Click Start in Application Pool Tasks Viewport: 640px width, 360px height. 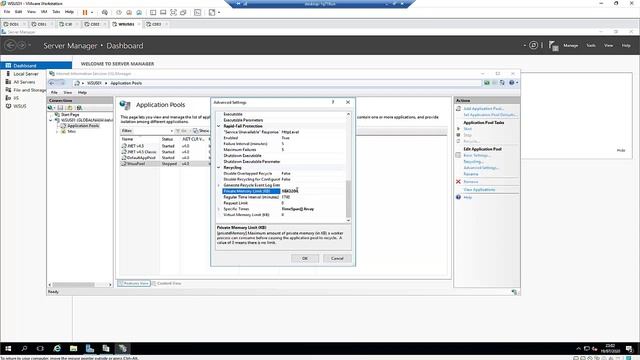[x=467, y=129]
